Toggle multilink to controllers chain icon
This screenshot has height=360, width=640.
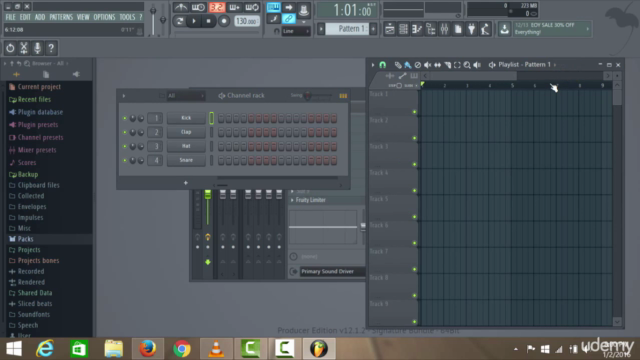click(x=289, y=19)
